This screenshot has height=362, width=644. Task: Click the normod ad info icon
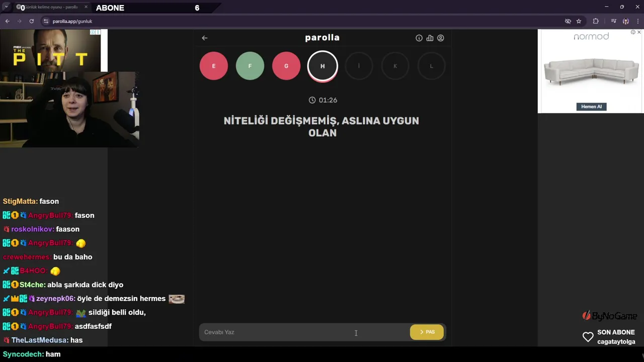coord(633,32)
